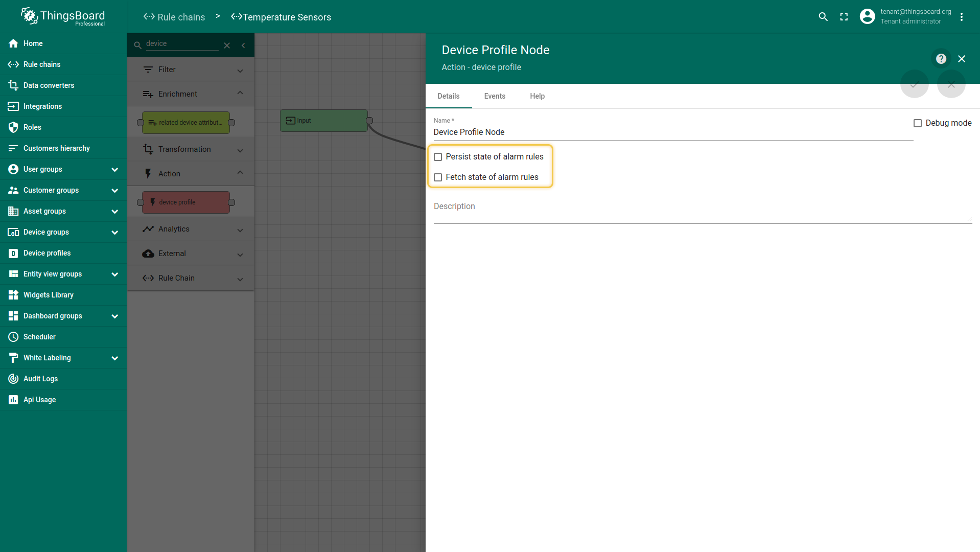The image size is (980, 552).
Task: Discard changes with the round X button
Action: click(x=951, y=84)
